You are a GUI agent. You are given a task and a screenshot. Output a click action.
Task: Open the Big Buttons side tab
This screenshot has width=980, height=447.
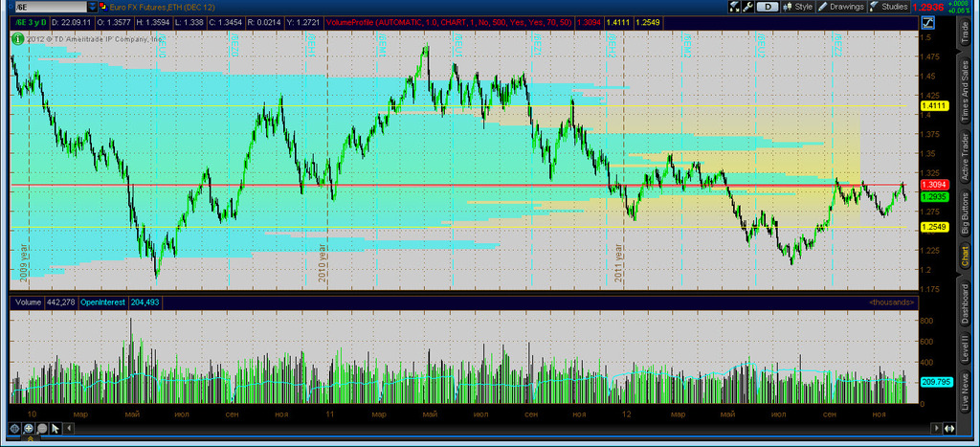(x=965, y=213)
